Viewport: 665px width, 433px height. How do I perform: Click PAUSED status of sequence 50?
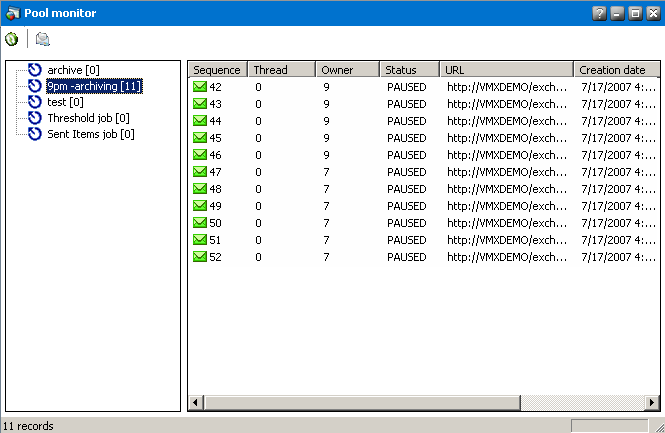click(x=406, y=223)
